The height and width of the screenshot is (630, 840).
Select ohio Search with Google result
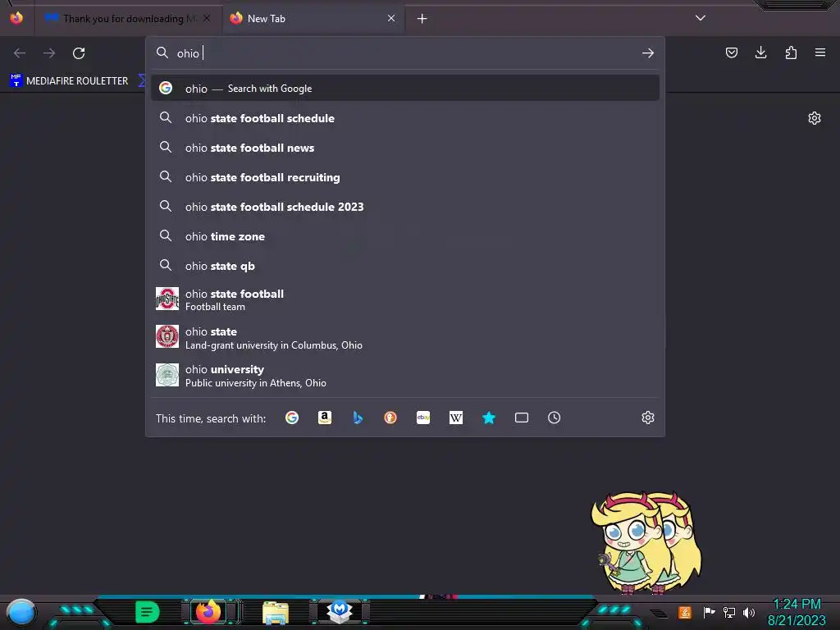point(405,89)
